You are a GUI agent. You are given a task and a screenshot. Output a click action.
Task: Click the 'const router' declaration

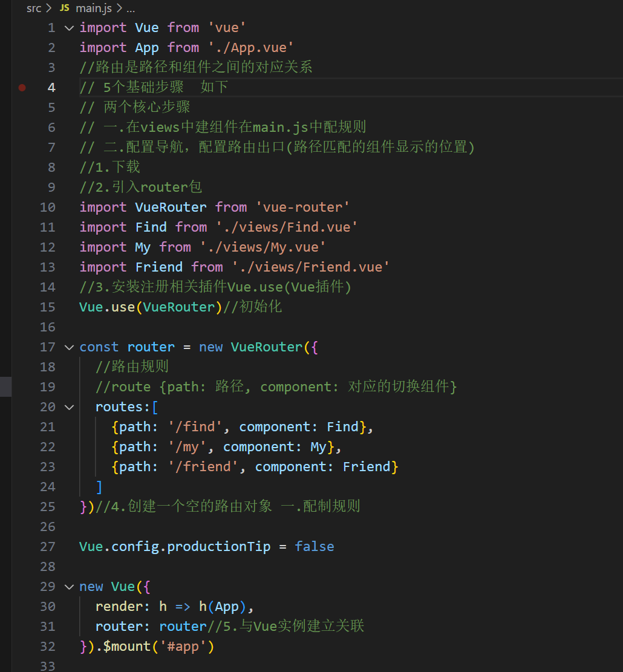tap(127, 347)
